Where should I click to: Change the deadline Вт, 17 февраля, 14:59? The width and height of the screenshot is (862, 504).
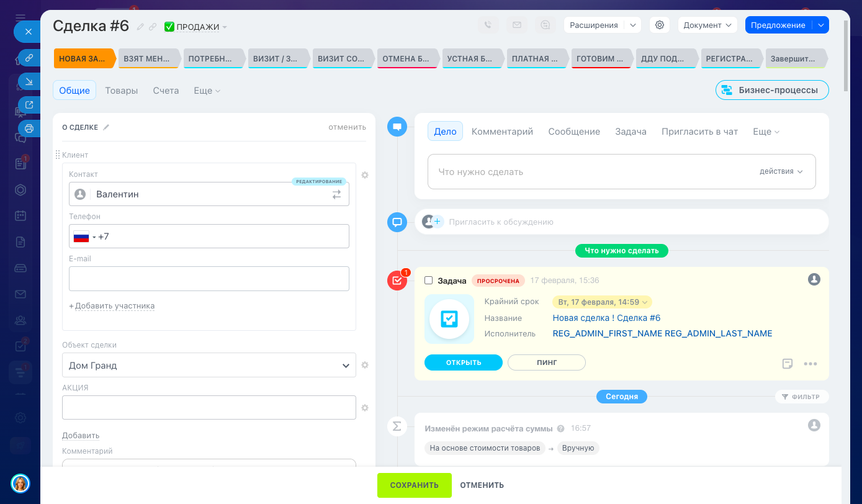[x=602, y=302]
